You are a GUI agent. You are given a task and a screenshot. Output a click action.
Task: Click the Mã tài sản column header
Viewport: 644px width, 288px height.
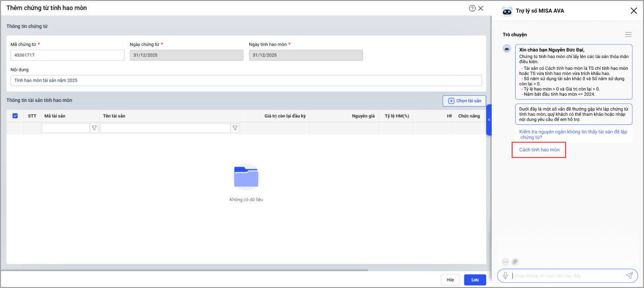click(55, 116)
